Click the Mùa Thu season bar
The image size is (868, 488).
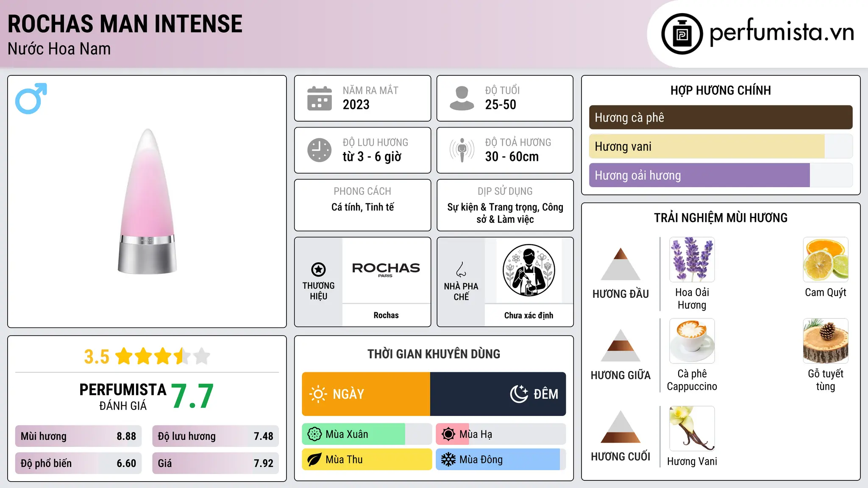[x=367, y=460]
